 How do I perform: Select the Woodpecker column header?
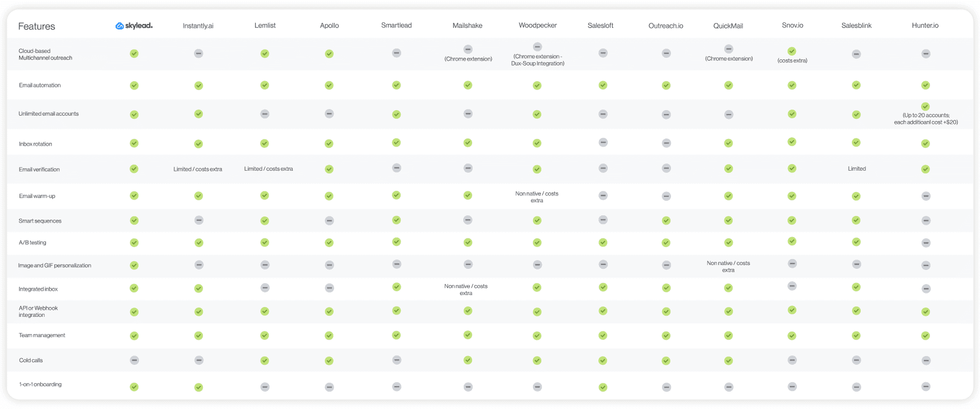point(537,25)
